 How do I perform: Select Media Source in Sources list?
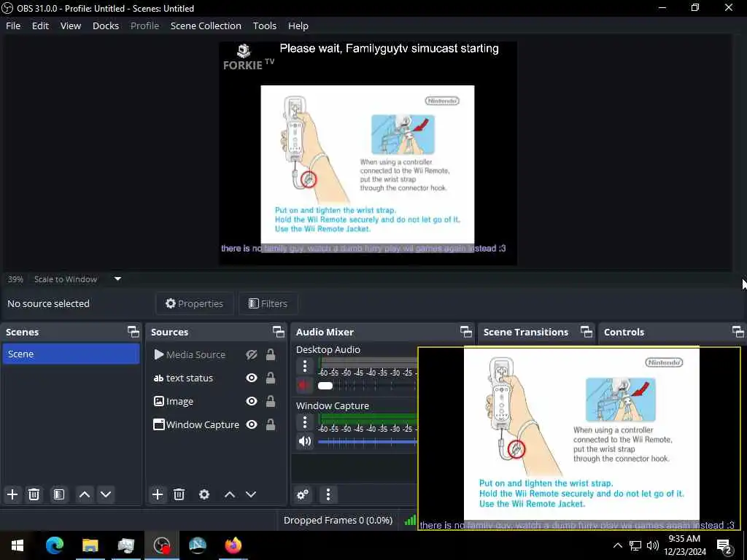(196, 355)
